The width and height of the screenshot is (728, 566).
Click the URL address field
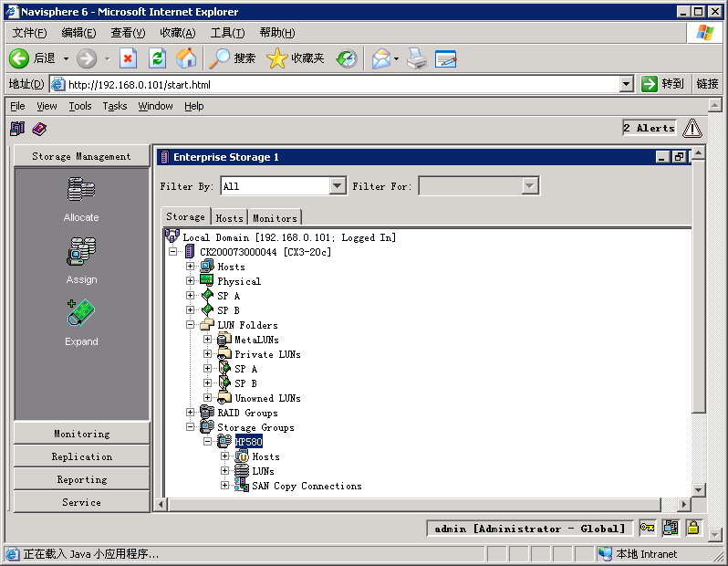coord(343,85)
